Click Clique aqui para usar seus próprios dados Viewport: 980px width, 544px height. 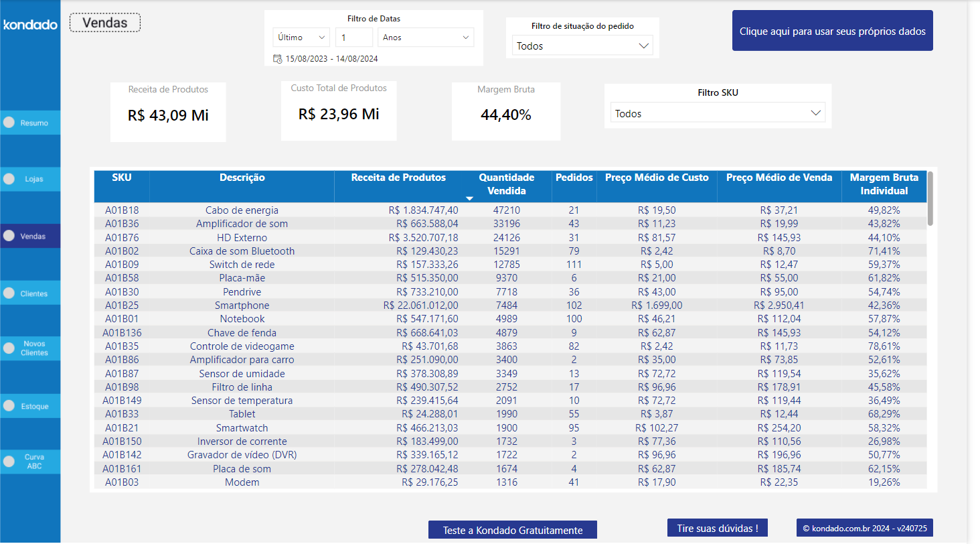click(x=832, y=31)
